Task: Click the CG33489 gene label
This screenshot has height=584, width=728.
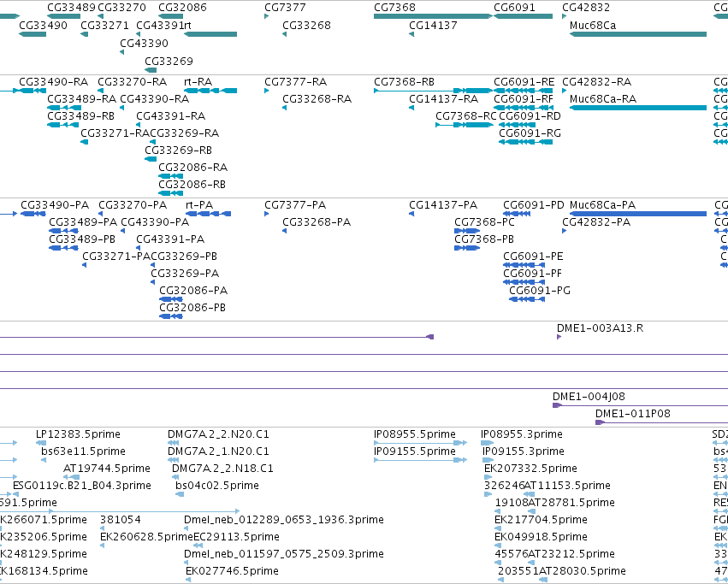Action: 72,8
